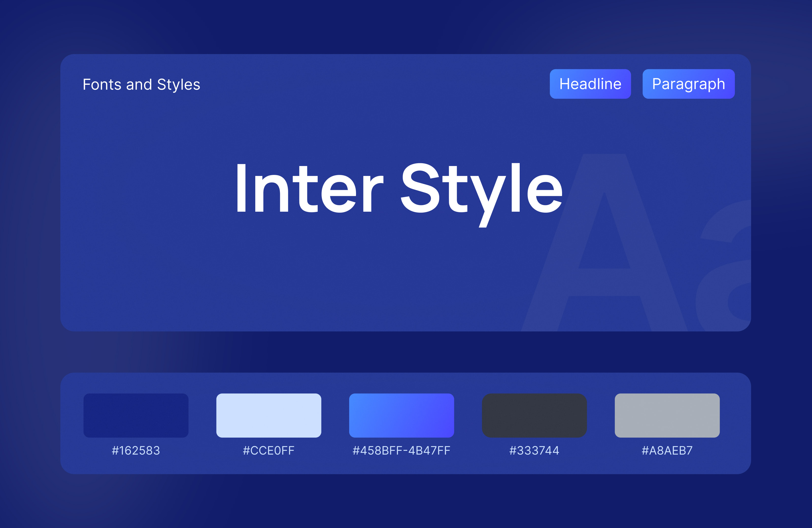Click the faded large 'A' watermark glyph

click(605, 242)
